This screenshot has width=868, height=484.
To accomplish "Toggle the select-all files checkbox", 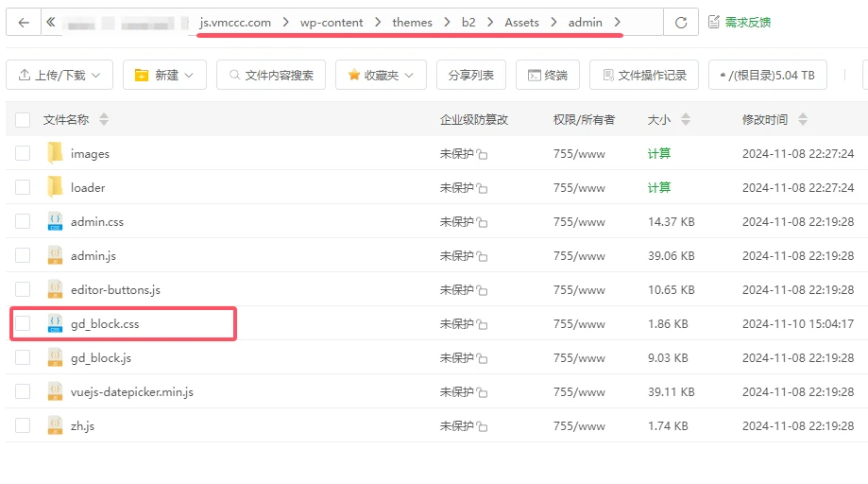I will (23, 119).
